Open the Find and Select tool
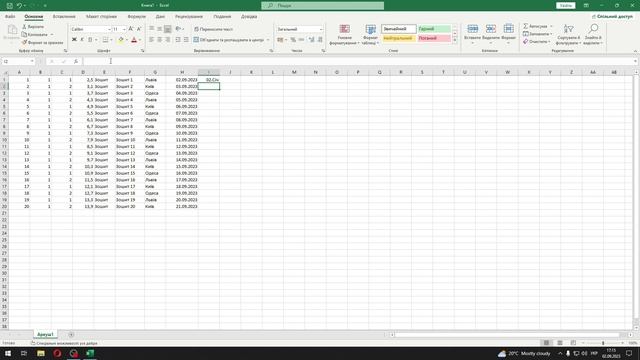640x360 pixels. (593, 34)
